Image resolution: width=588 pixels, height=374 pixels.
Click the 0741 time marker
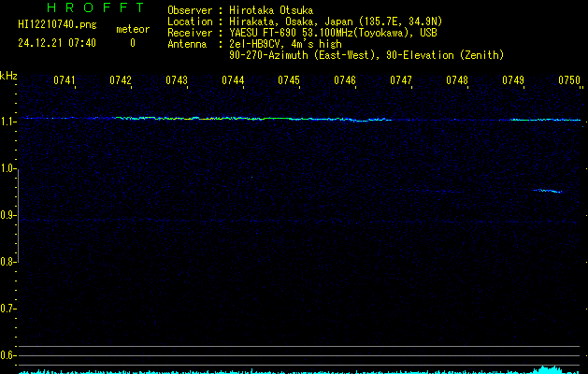65,79
